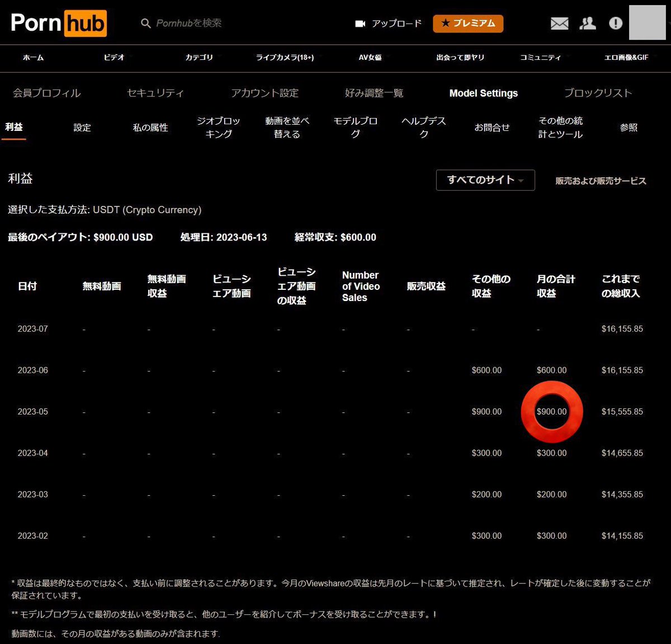
Task: Switch to the ブロックリスト tab
Action: (598, 93)
